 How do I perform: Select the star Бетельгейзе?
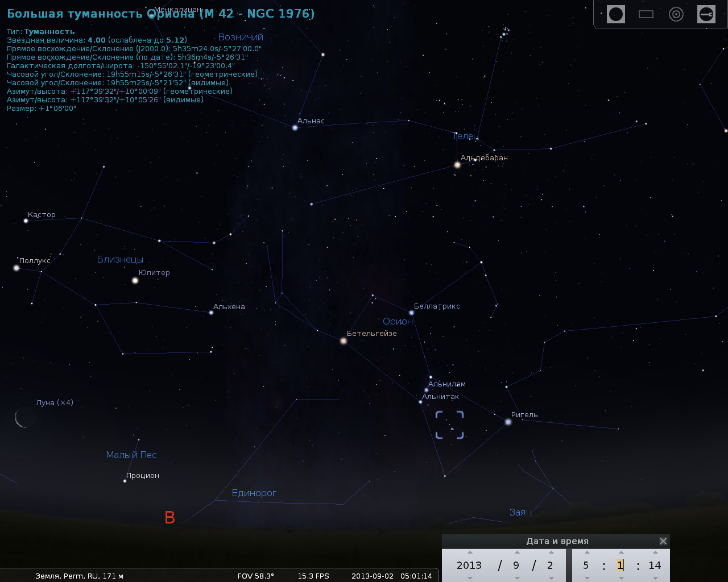344,341
